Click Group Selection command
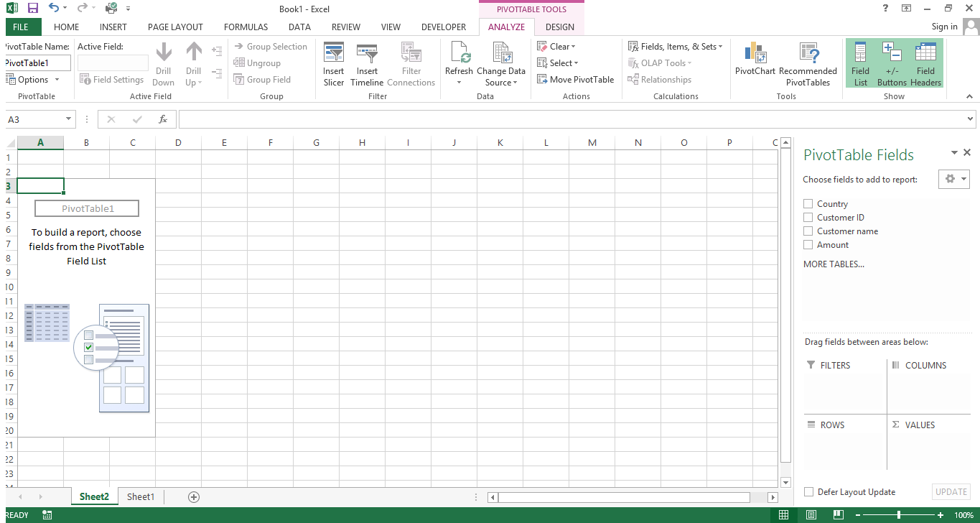The height and width of the screenshot is (523, 980). (270, 47)
